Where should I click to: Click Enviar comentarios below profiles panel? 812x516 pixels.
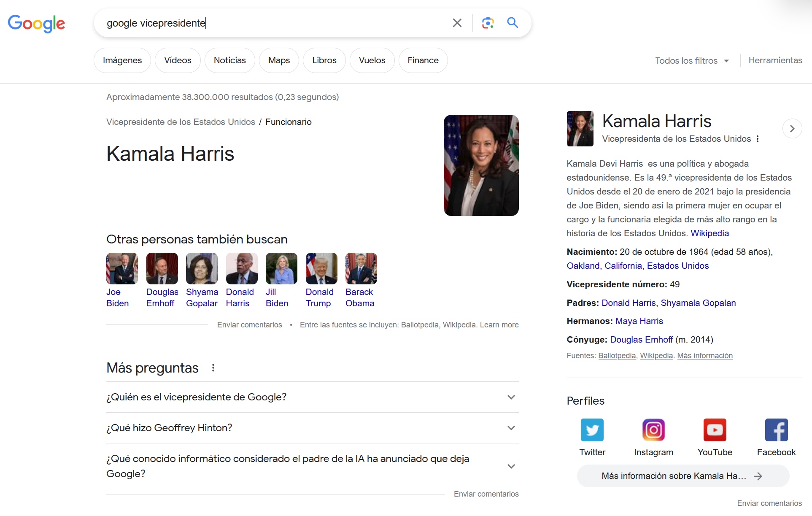coord(769,503)
